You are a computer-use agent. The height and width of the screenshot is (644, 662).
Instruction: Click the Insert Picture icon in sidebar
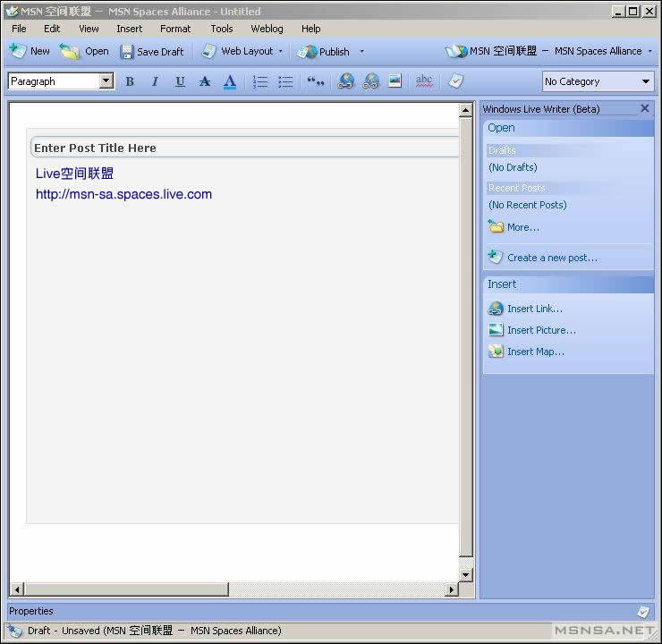pyautogui.click(x=496, y=329)
